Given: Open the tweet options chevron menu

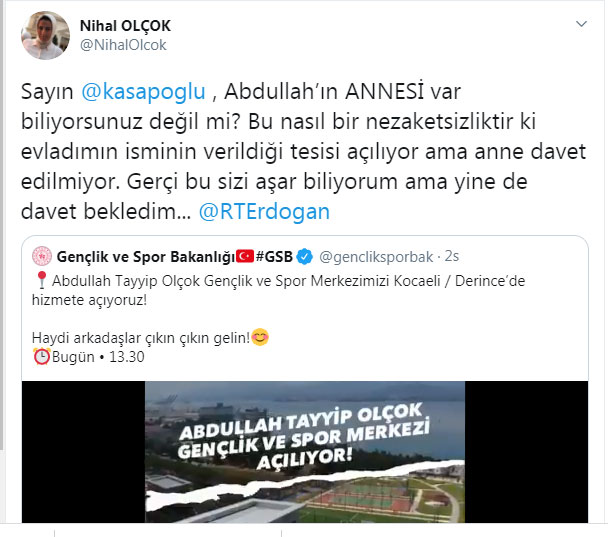Looking at the screenshot, I should 581,24.
